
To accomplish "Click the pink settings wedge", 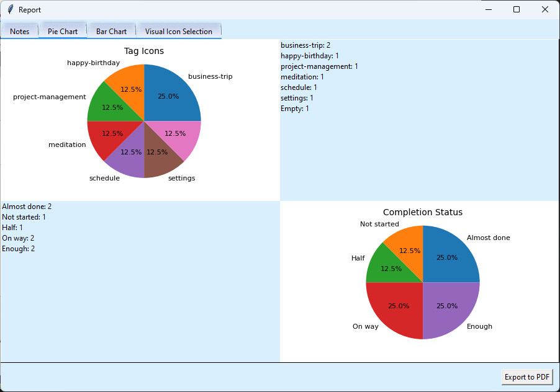I will (x=175, y=133).
